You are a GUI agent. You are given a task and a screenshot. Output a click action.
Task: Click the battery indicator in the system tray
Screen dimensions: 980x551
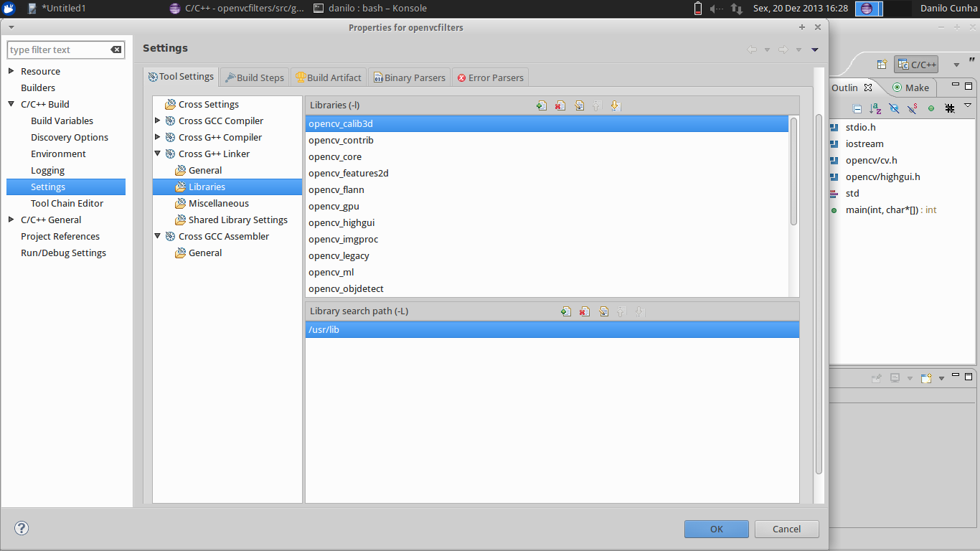(698, 9)
